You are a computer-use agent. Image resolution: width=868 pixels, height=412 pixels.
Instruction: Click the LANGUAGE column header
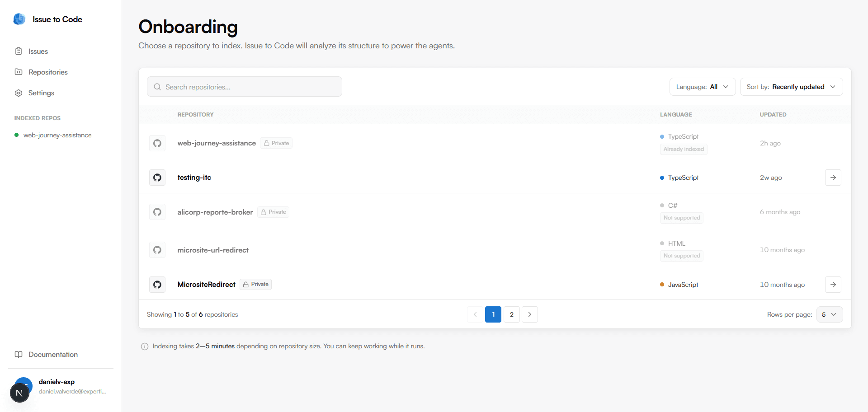click(676, 115)
